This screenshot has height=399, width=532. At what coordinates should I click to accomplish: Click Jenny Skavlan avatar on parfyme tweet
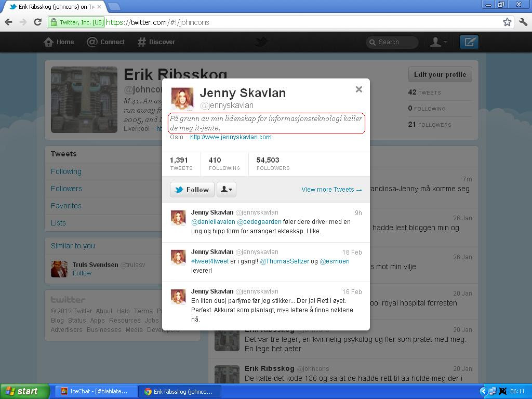coord(178,297)
